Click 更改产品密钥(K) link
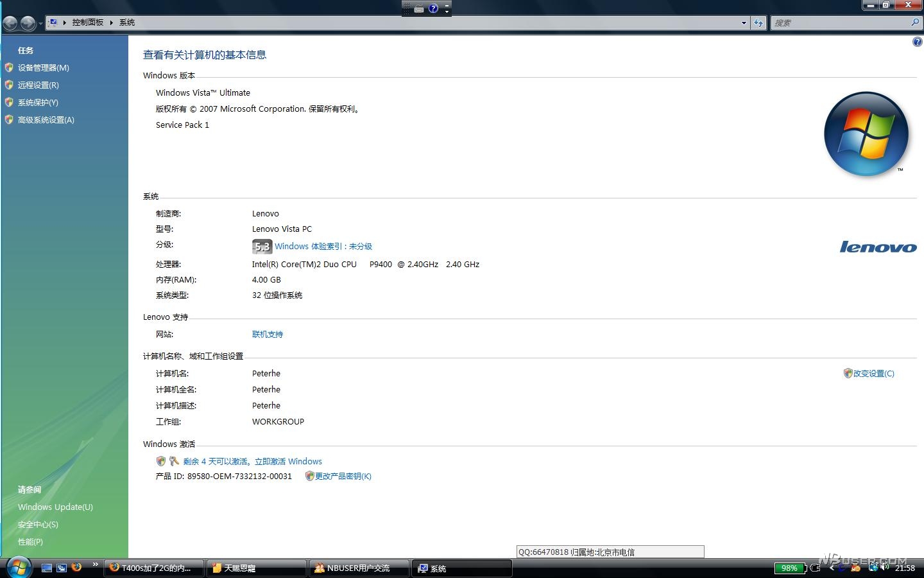The height and width of the screenshot is (578, 924). [343, 476]
